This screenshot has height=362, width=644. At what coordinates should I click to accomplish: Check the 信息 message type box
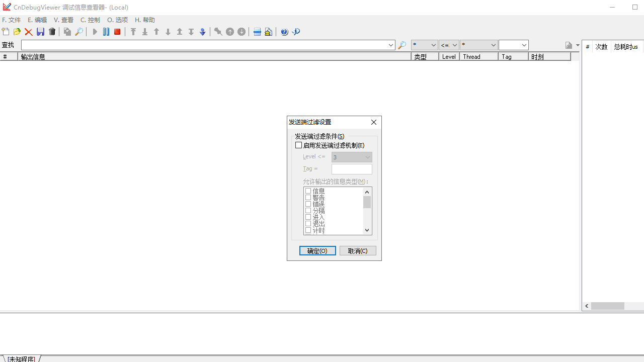(x=308, y=191)
